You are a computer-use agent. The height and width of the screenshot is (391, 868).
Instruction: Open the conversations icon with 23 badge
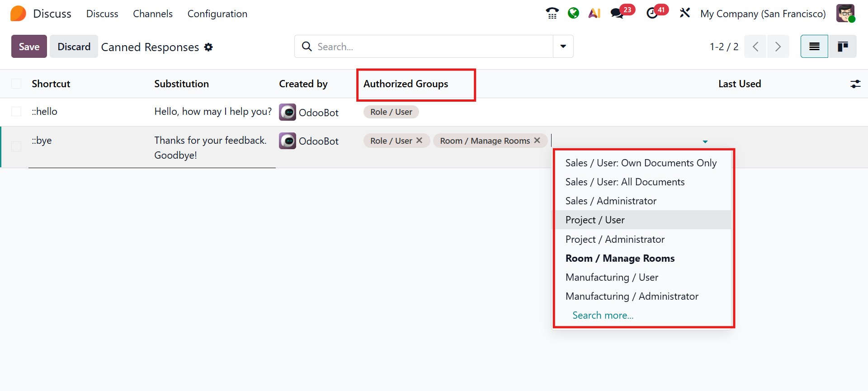pyautogui.click(x=617, y=13)
